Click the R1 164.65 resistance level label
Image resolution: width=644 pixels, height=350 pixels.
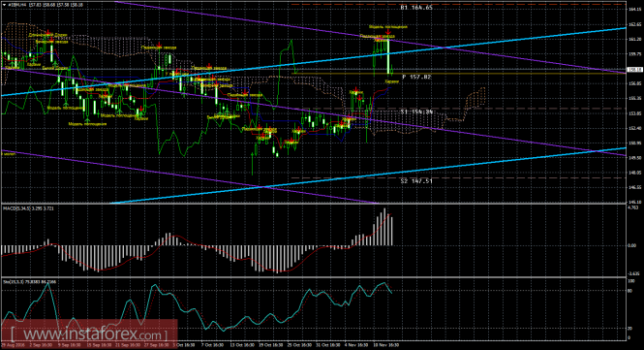point(416,8)
